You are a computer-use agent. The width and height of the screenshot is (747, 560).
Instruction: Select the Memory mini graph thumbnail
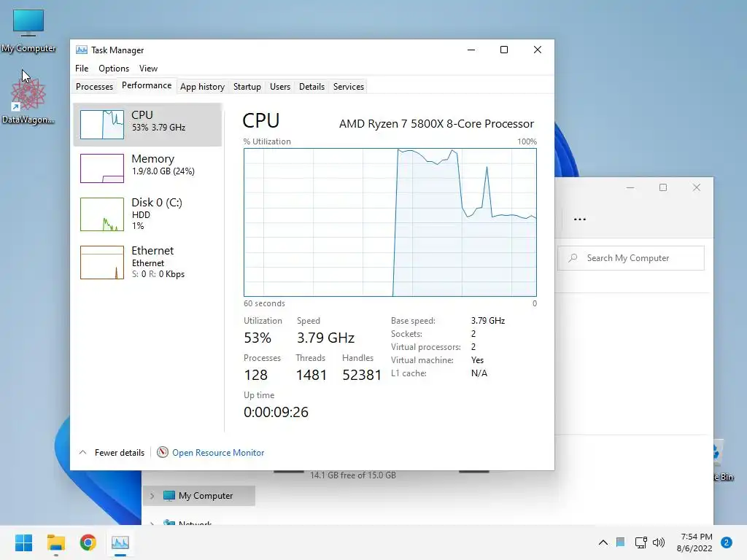[102, 168]
